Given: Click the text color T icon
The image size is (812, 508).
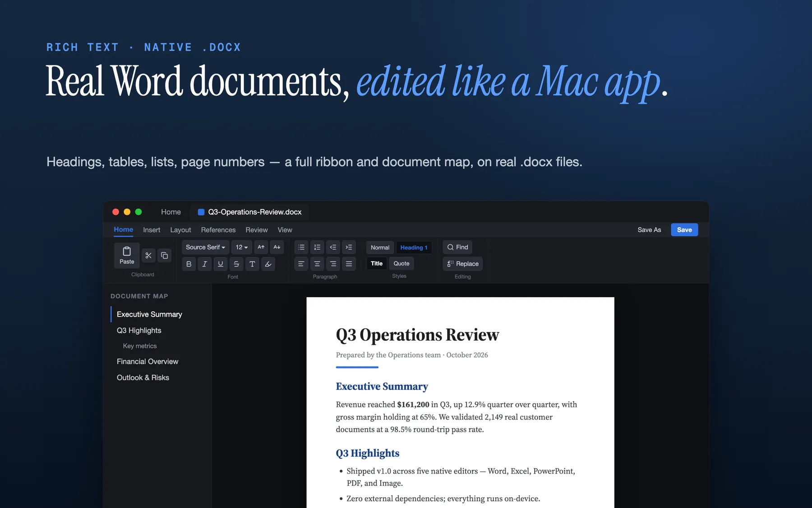Looking at the screenshot, I should [252, 264].
